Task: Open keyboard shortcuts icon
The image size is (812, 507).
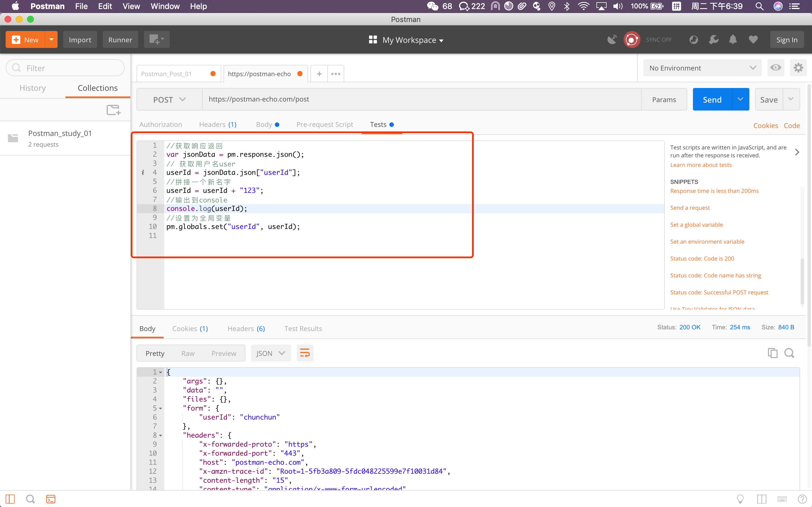Action: (782, 499)
